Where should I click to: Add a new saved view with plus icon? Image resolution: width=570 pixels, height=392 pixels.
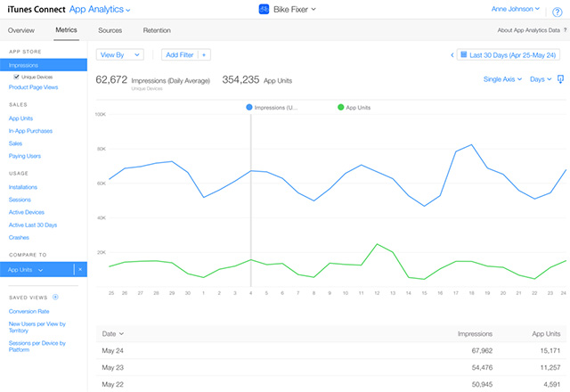coord(55,297)
